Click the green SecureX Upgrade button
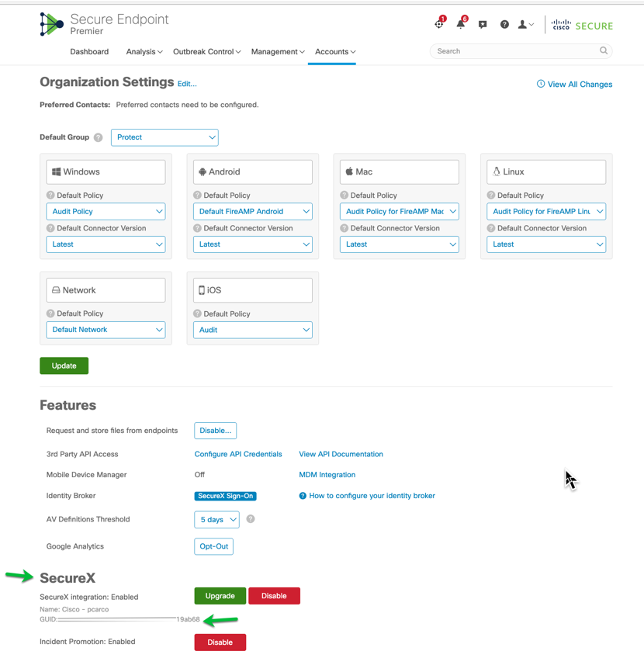644x658 pixels. point(220,596)
